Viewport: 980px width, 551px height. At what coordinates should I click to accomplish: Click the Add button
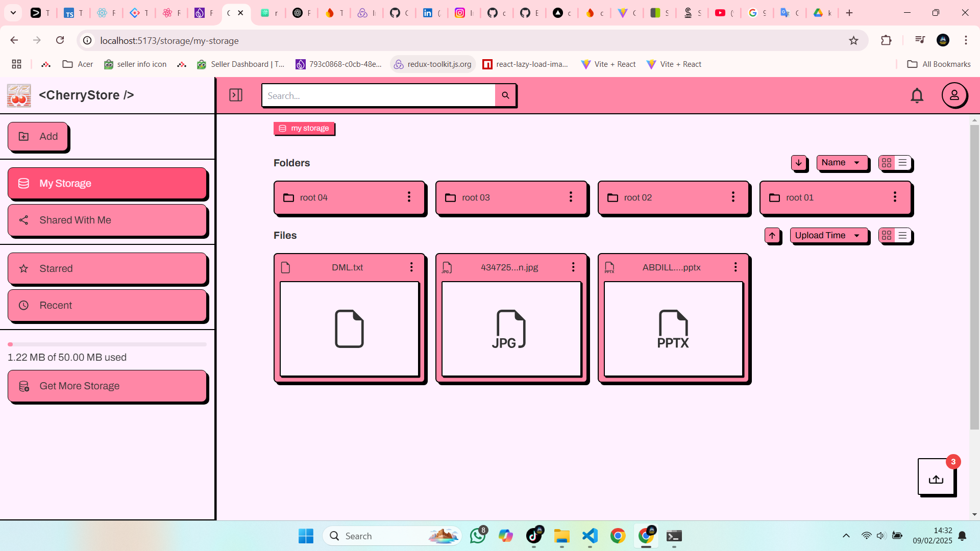coord(38,137)
